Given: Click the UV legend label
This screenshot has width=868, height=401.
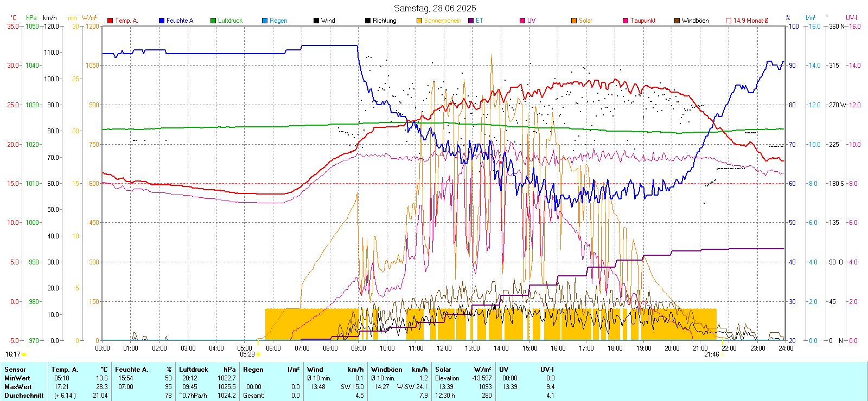Looking at the screenshot, I should click(531, 21).
